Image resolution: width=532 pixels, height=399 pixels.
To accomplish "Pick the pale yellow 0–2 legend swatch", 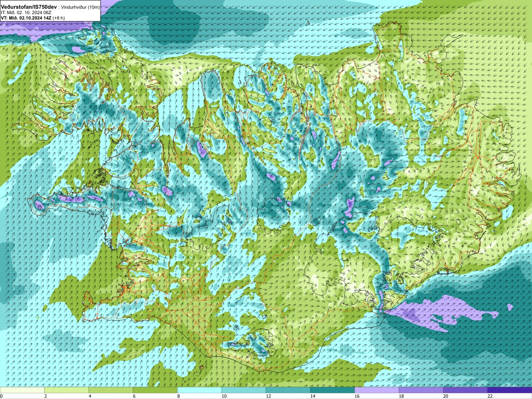I will [22, 390].
